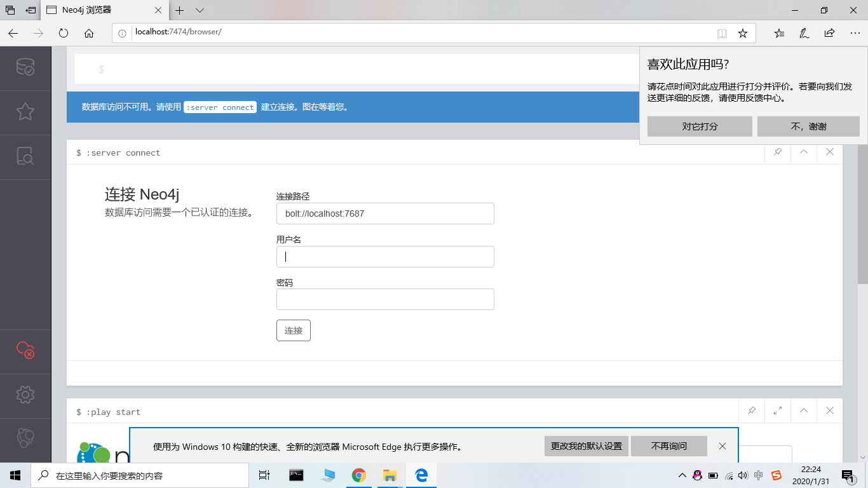Close the Neo4j 浏览器 tab
Viewport: 868px width, 488px height.
[159, 10]
